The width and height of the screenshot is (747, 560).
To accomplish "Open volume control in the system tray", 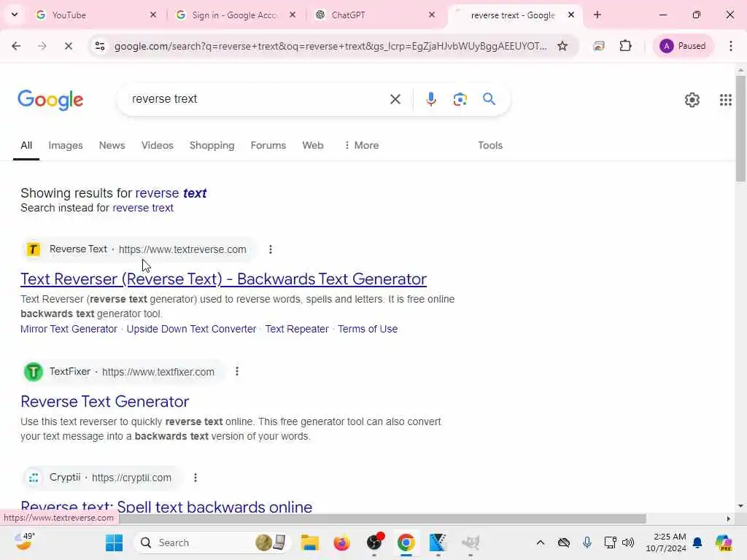I will coord(628,542).
